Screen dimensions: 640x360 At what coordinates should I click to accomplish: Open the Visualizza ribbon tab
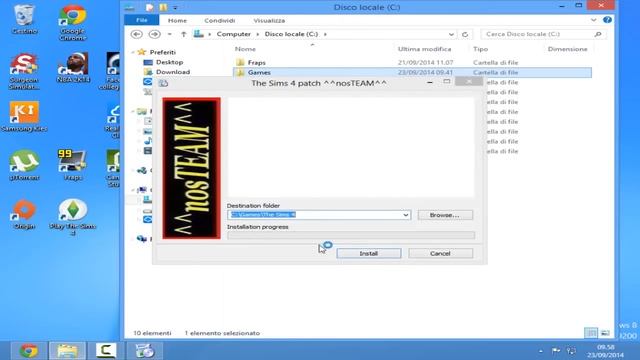(269, 20)
